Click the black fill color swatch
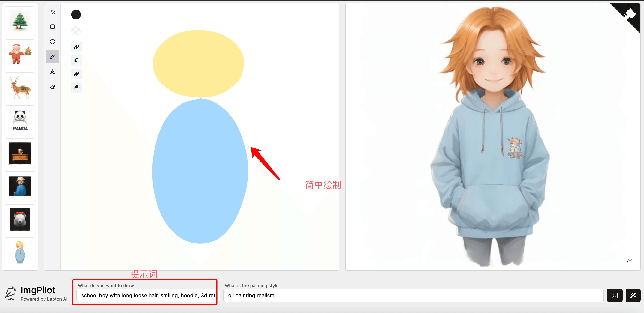This screenshot has width=644, height=313. pos(76,15)
